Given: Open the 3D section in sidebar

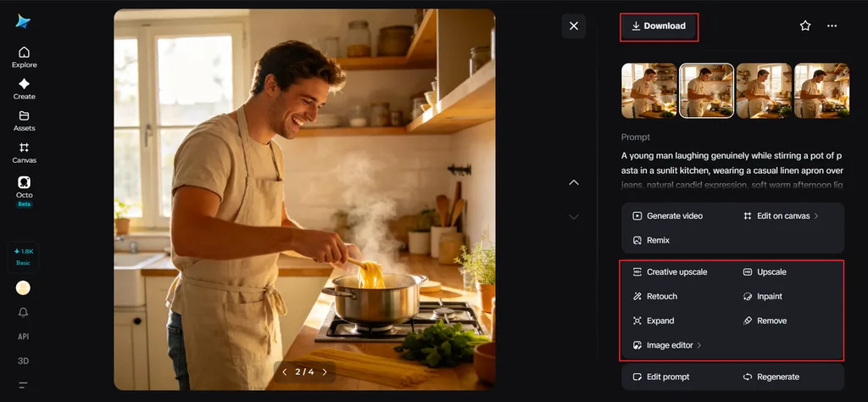Looking at the screenshot, I should [x=23, y=361].
